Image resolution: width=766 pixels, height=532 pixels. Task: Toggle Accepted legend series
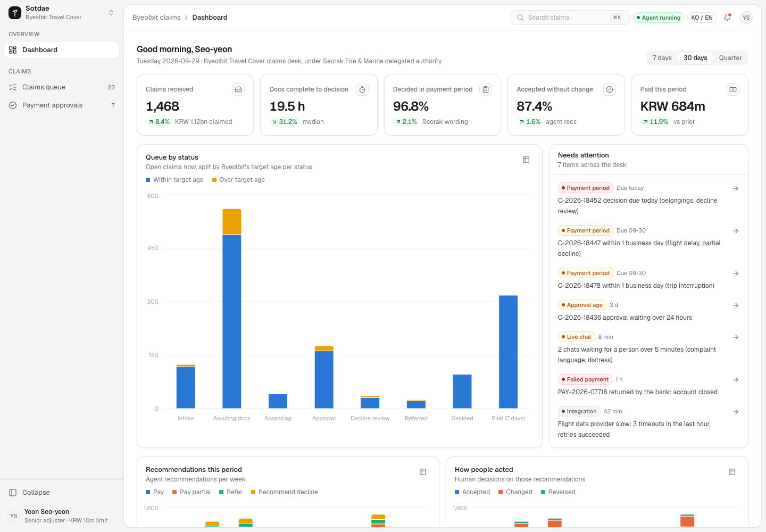[x=472, y=492]
